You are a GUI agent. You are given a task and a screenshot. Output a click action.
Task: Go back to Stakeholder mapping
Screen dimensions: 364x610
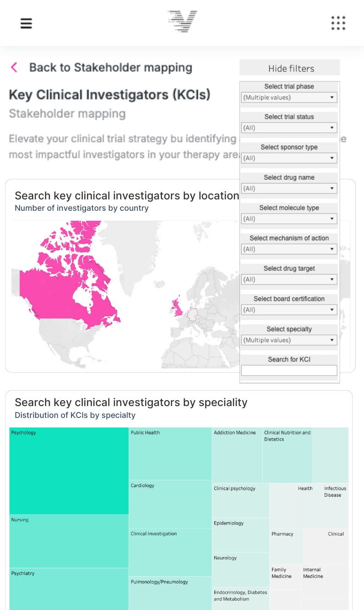click(111, 67)
